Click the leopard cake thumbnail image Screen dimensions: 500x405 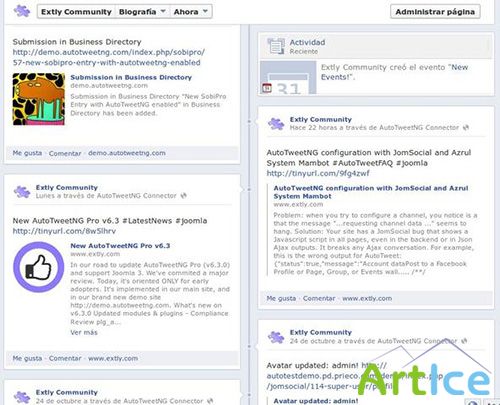point(39,99)
